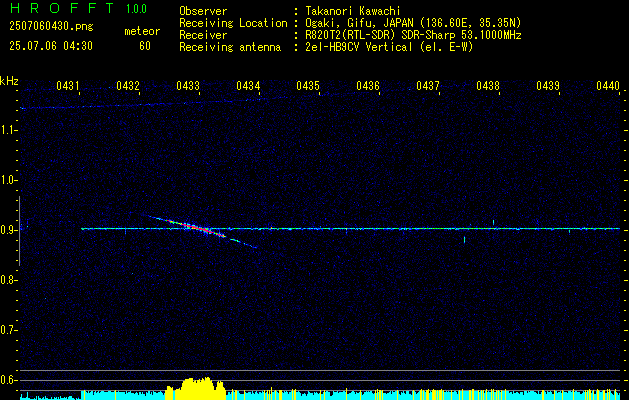Click the green spike below carrier near 0437

[x=465, y=240]
